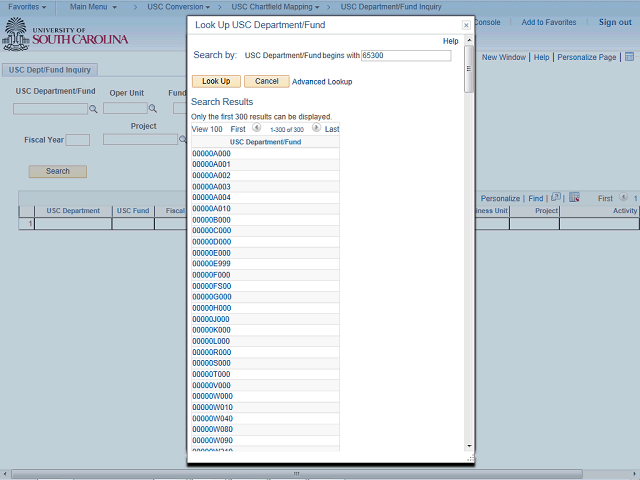Focus the Fiscal Year input field

tap(78, 140)
